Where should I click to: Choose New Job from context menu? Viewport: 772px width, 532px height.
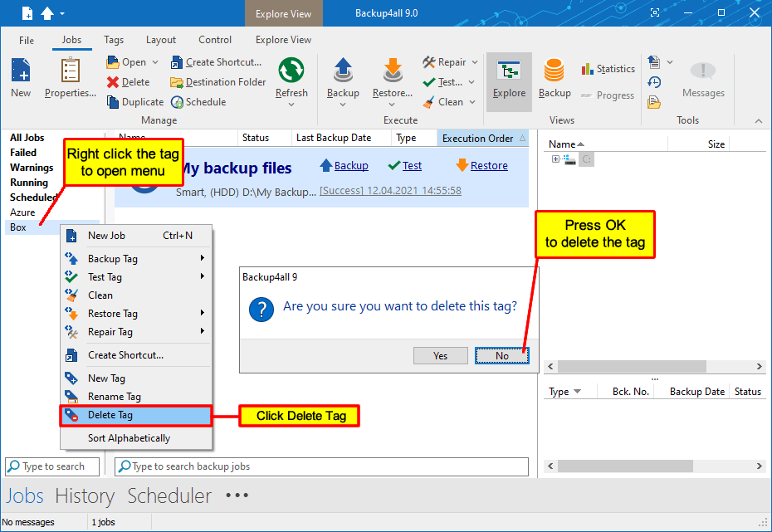click(x=136, y=236)
